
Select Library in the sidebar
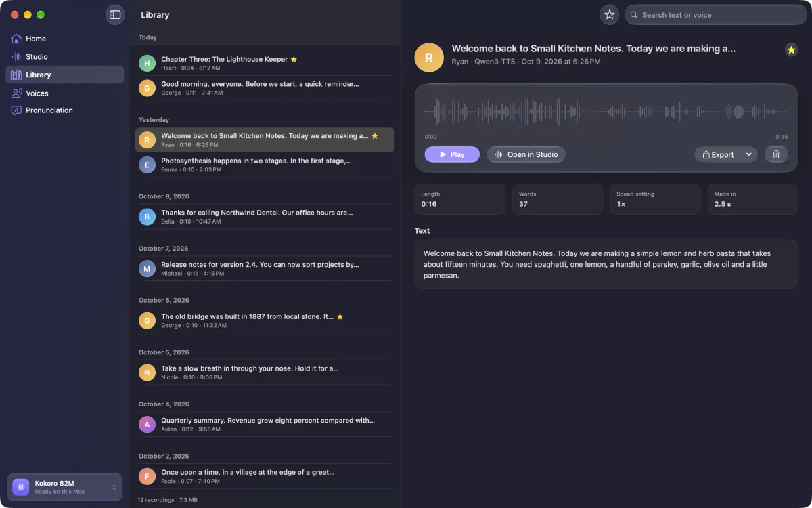coord(65,75)
